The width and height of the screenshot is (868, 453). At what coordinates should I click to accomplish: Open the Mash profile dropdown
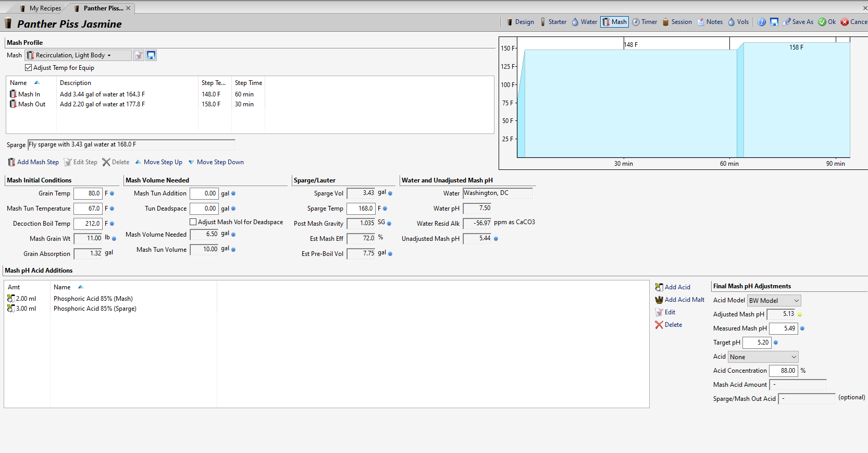tap(78, 55)
